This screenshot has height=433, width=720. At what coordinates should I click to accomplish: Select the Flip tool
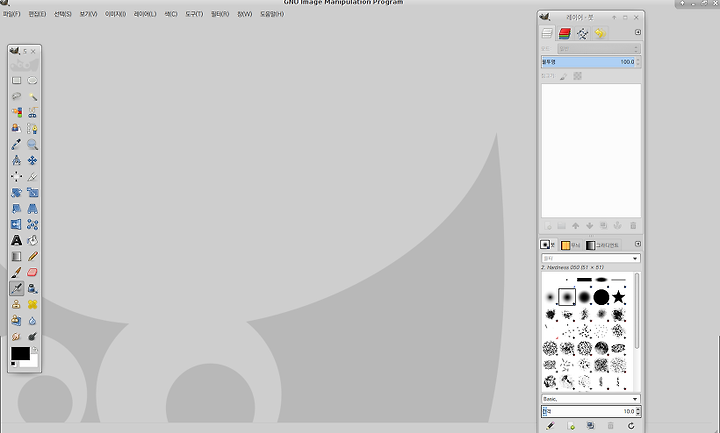click(x=17, y=225)
